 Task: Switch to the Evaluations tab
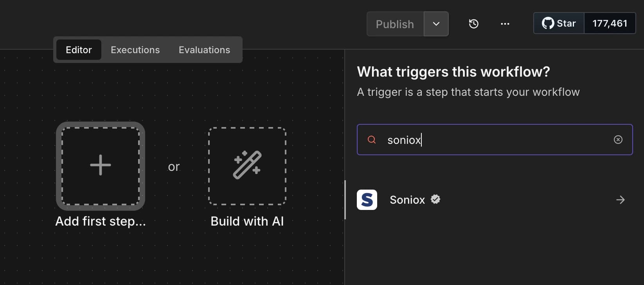(204, 50)
